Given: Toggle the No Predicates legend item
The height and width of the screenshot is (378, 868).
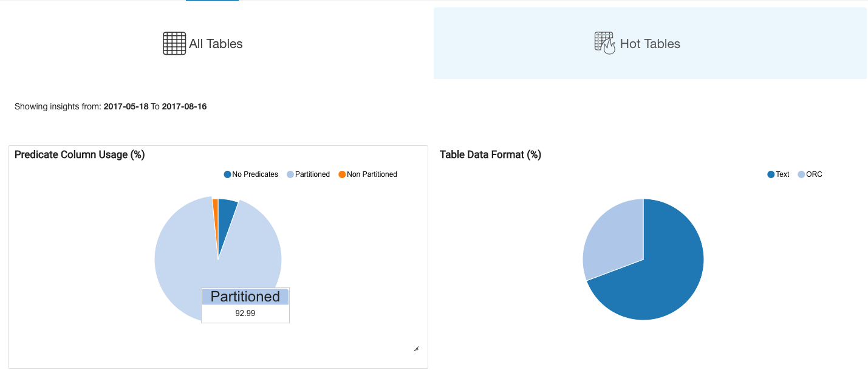Looking at the screenshot, I should click(x=251, y=174).
